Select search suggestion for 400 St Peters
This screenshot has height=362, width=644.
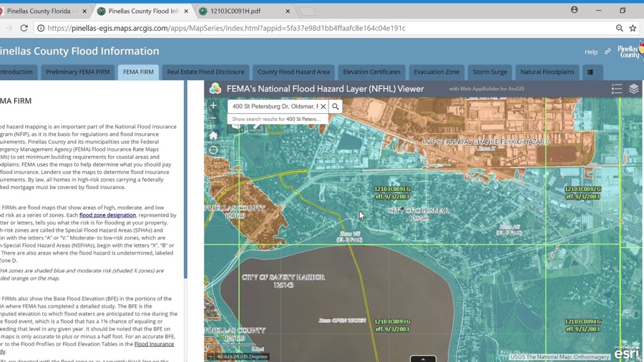(x=277, y=119)
